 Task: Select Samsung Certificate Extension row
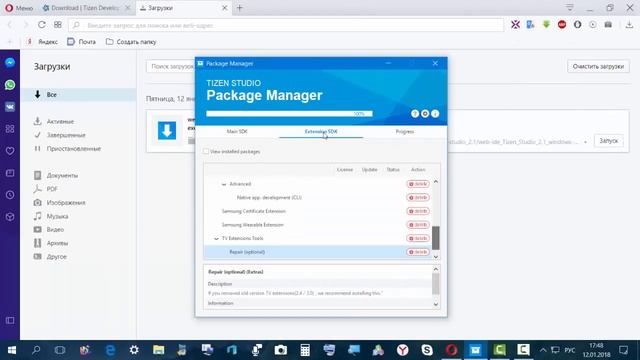(318, 211)
